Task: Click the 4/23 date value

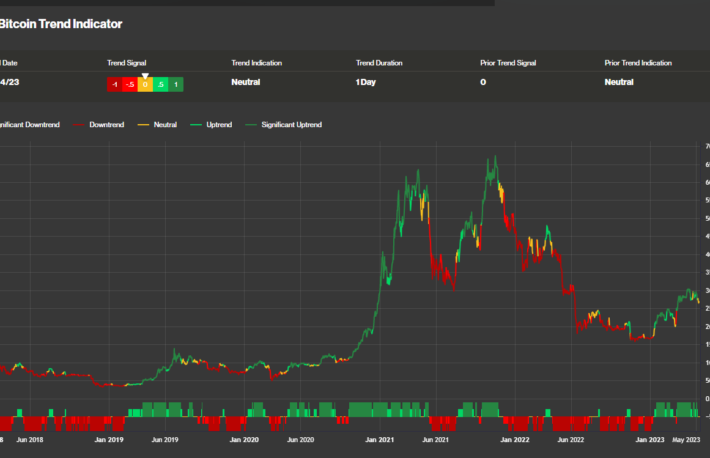Action: (10, 82)
